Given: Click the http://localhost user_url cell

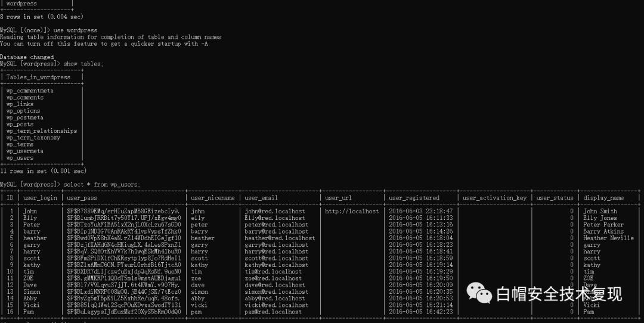Looking at the screenshot, I should (x=352, y=212).
